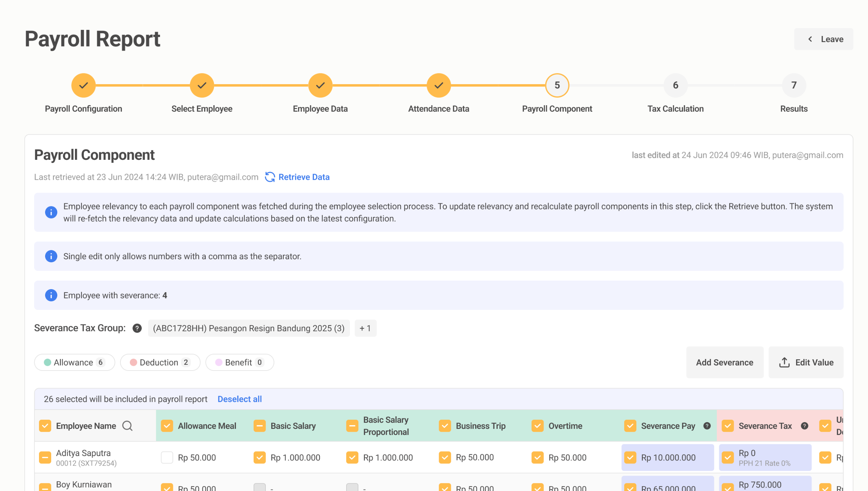Click the Add Severance button
The image size is (868, 491).
725,362
